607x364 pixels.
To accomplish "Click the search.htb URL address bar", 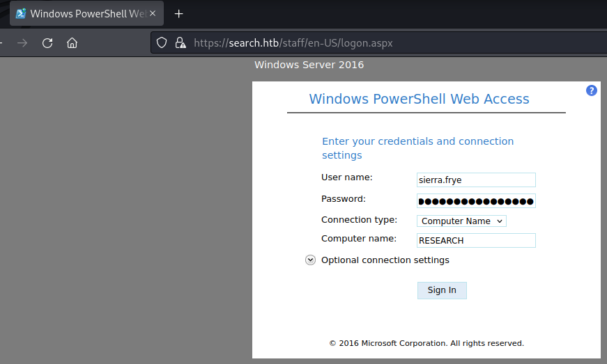I will (x=378, y=43).
